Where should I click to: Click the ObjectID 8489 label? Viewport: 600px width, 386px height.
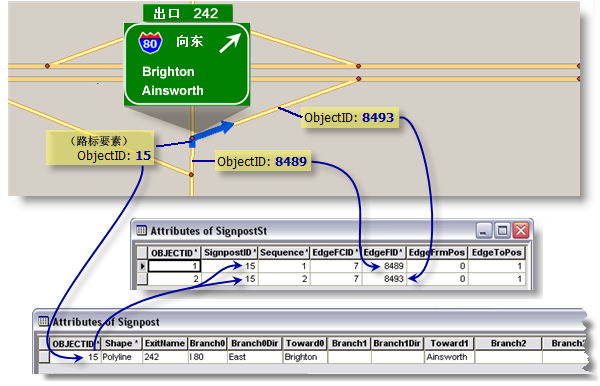pos(262,161)
